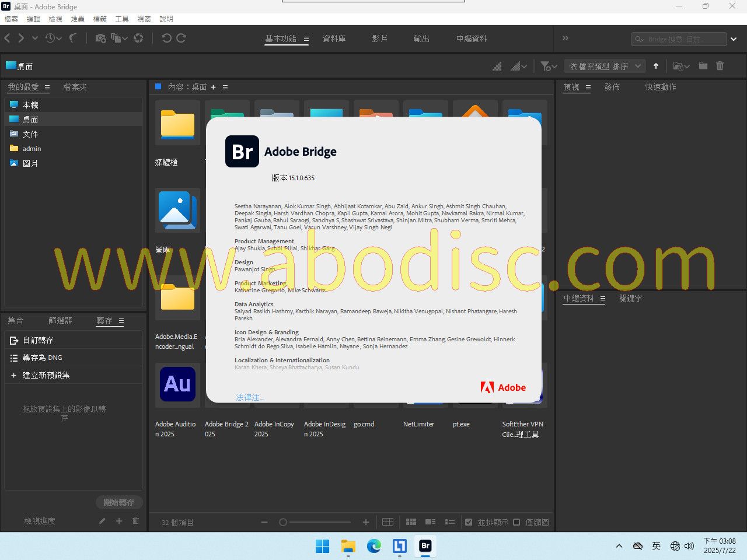Open 我的最愛 panel menu
Image resolution: width=747 pixels, height=560 pixels.
[x=47, y=87]
